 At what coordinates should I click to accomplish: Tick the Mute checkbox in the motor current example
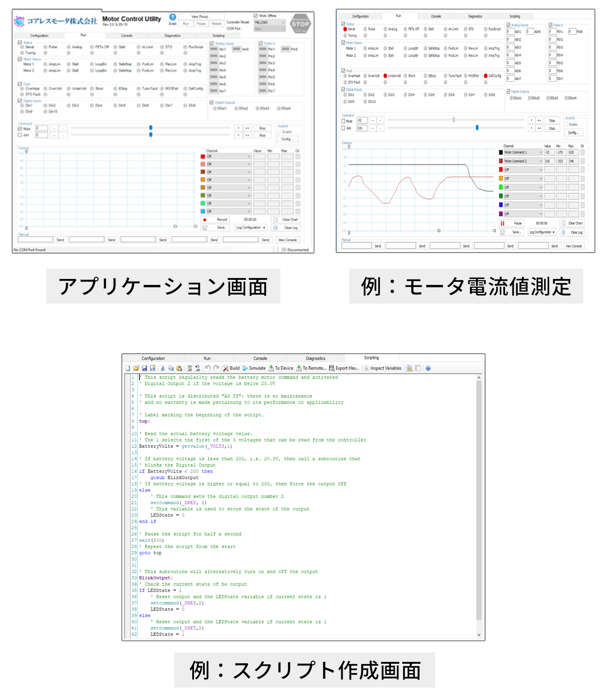[343, 121]
